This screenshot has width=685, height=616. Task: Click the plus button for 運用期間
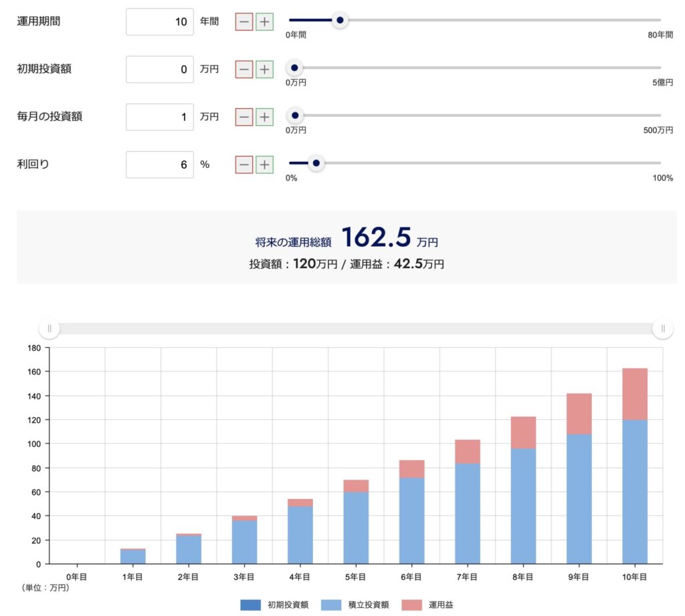(x=265, y=21)
